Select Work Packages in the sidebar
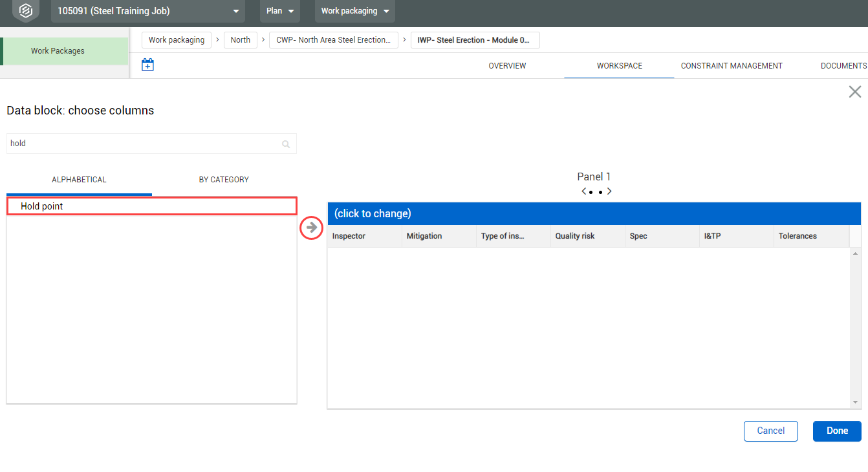This screenshot has height=472, width=868. (58, 51)
